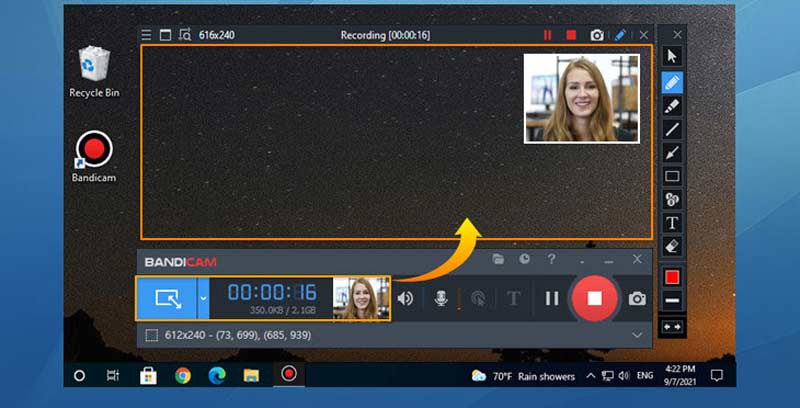Select the Line tool
Screen dimensions: 800x408
click(x=672, y=129)
